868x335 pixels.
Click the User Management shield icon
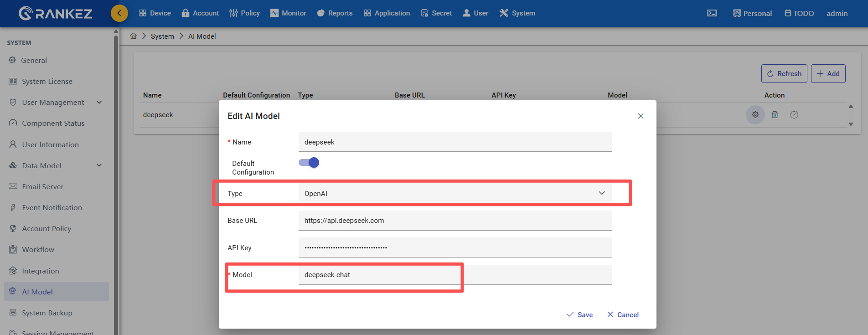[13, 102]
